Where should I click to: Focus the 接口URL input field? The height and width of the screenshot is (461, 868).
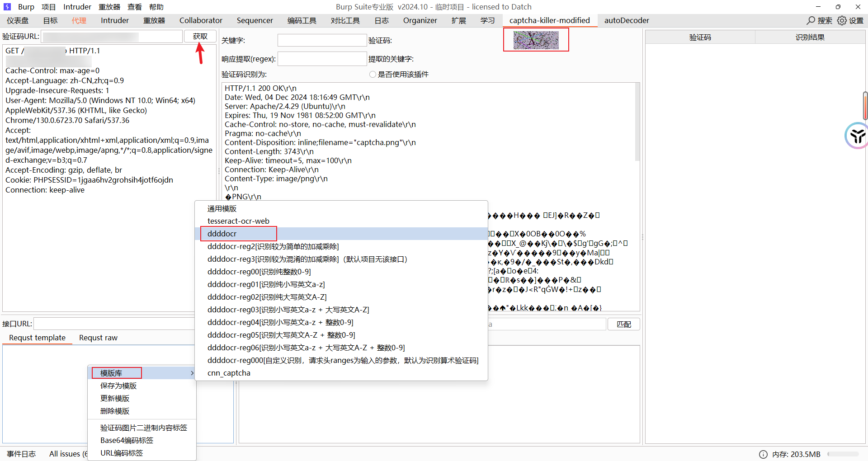point(114,324)
